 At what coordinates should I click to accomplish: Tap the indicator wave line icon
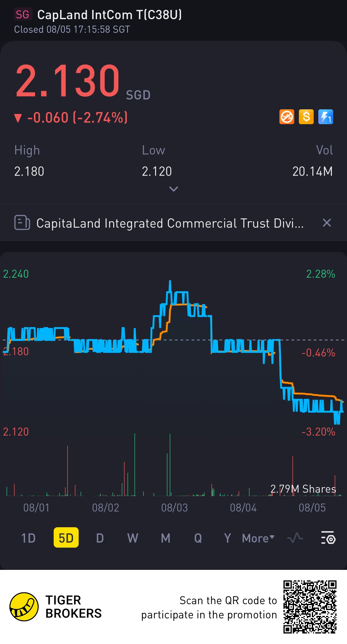295,538
